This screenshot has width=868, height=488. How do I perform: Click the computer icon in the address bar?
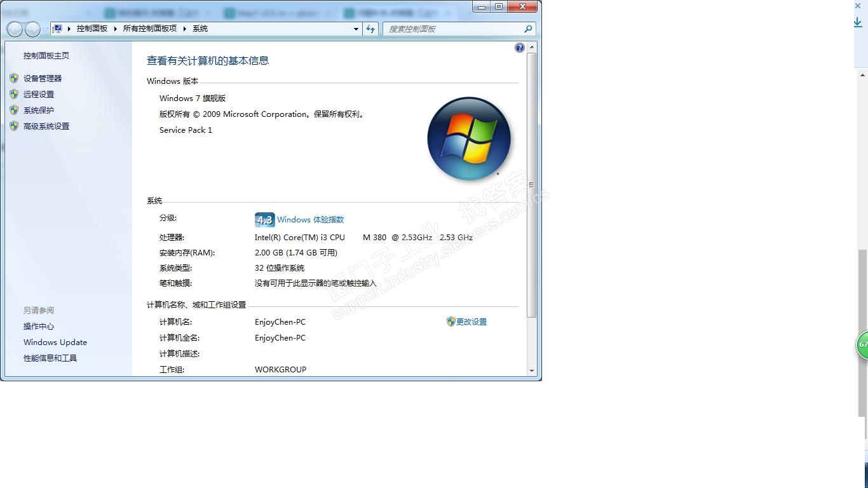coord(57,29)
